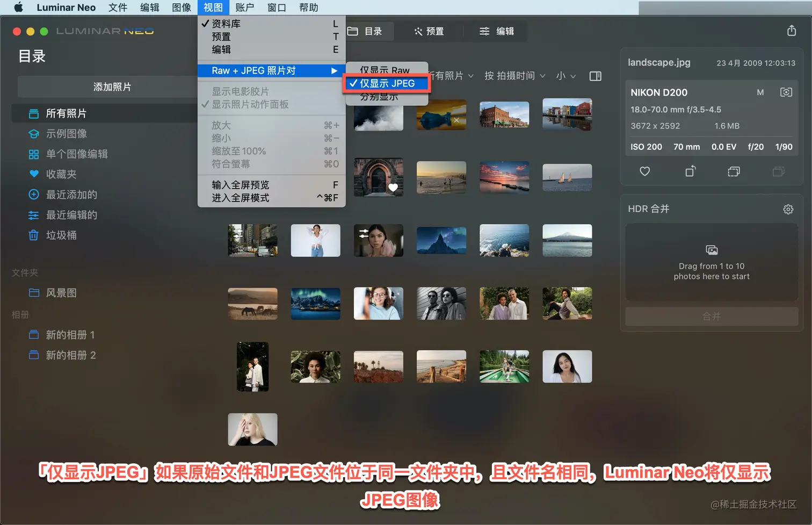Open the Luminar Neo app menu
Screen dimensions: 812x525
66,8
